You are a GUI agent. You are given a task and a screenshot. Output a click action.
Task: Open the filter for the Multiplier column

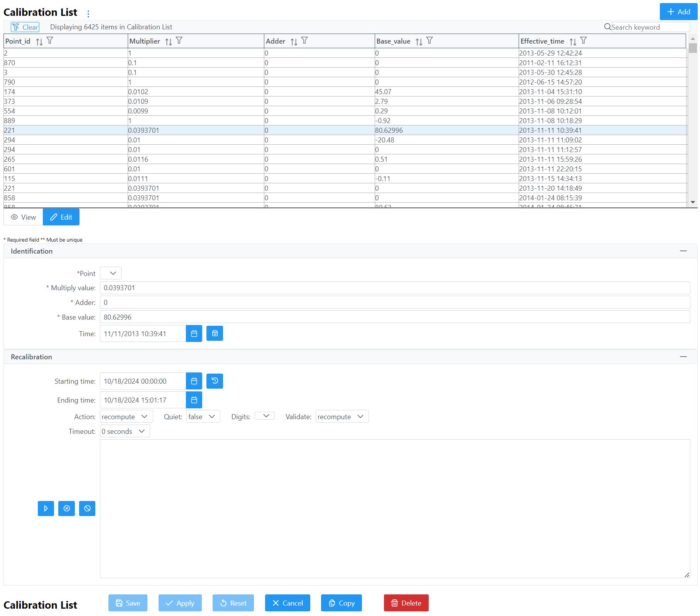coord(179,41)
